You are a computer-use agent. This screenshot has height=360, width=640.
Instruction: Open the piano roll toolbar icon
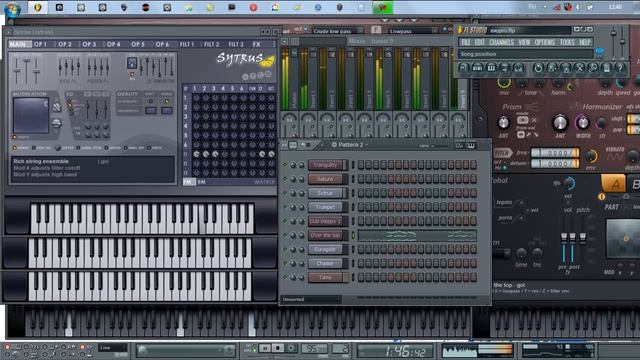(491, 68)
